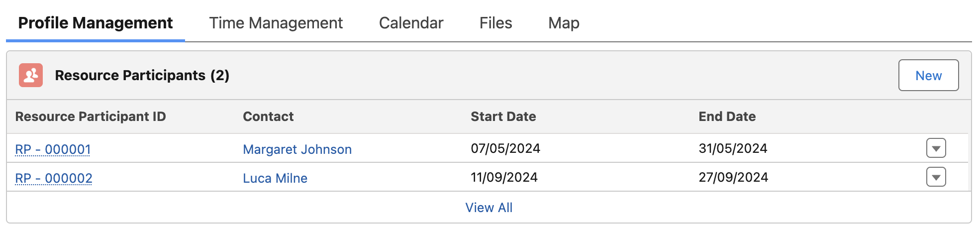Open contact Luca Milne
The height and width of the screenshot is (230, 980).
[275, 178]
